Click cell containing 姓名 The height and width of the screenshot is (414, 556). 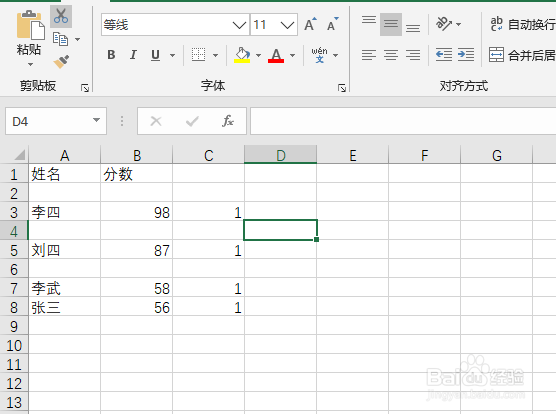[x=65, y=174]
